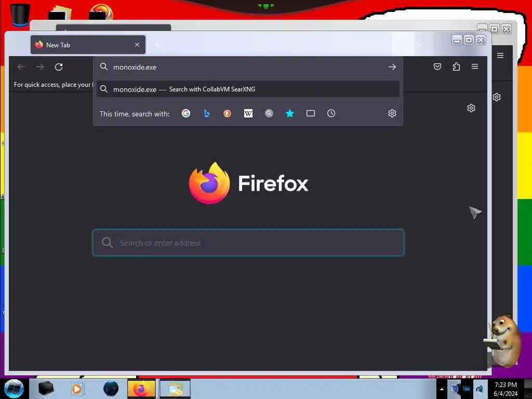The height and width of the screenshot is (399, 532).
Task: Open the black trash can desktop icon
Action: coord(20,15)
